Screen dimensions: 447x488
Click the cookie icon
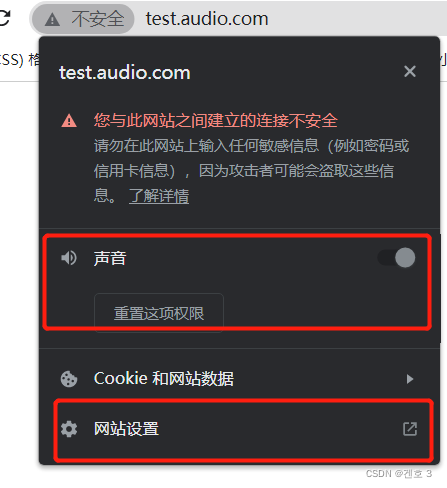(x=69, y=379)
